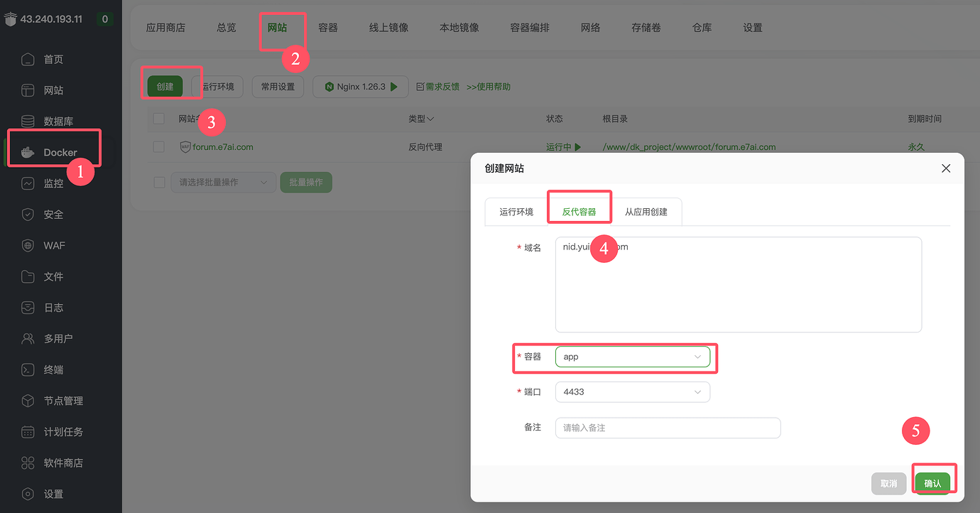The image size is (980, 513).
Task: Toggle the select-all checkbox in table header
Action: click(x=159, y=119)
